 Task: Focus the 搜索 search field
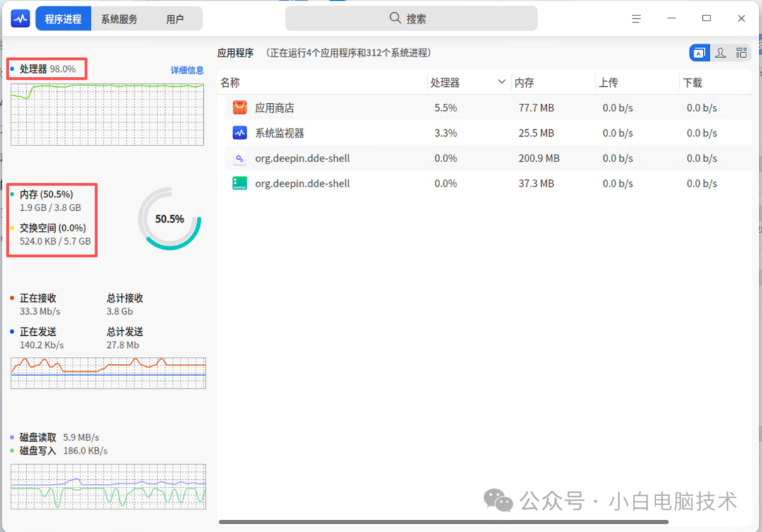[x=411, y=18]
